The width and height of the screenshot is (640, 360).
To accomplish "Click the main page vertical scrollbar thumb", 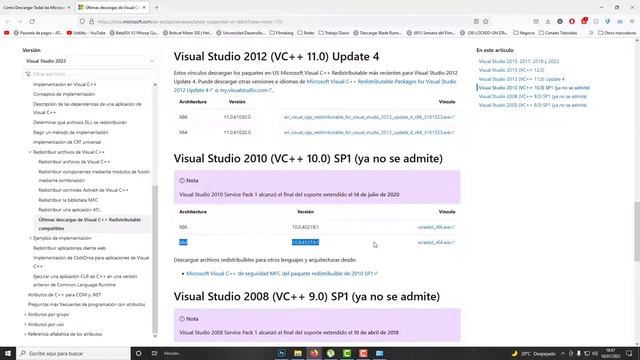I will tap(637, 231).
